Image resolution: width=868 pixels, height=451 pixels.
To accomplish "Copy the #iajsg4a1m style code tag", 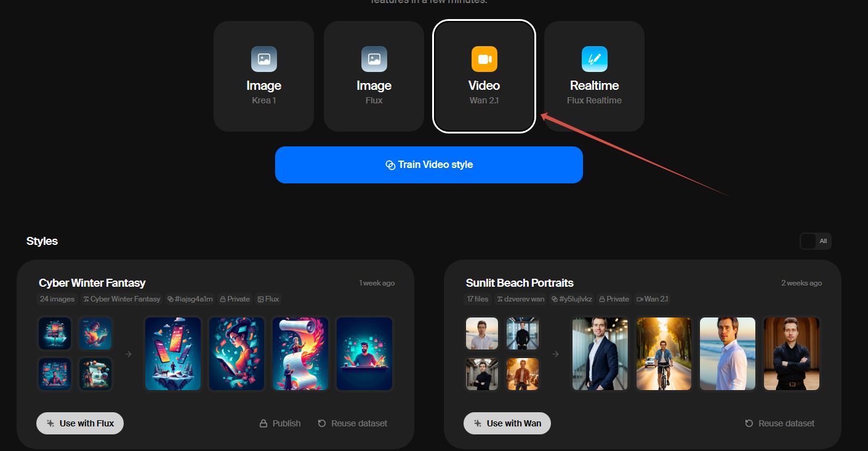I will [190, 299].
